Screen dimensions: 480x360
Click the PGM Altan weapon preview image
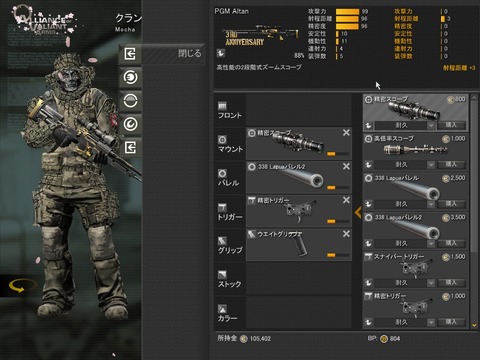(261, 36)
